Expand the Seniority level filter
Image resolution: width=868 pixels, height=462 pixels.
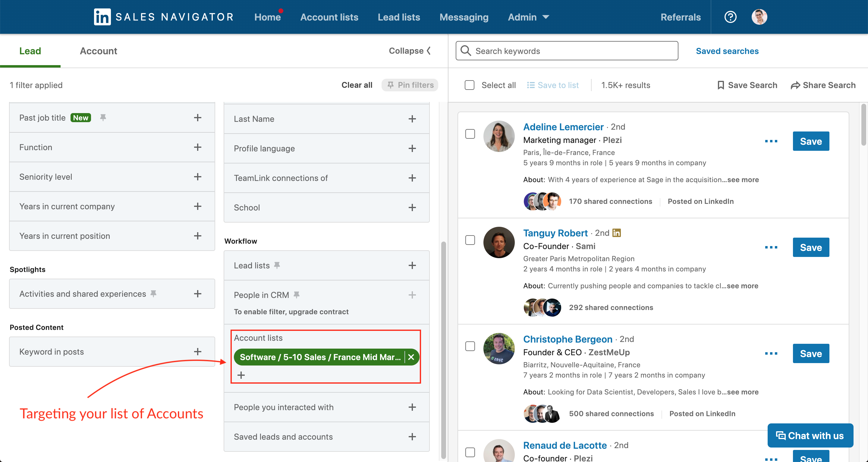pos(198,176)
